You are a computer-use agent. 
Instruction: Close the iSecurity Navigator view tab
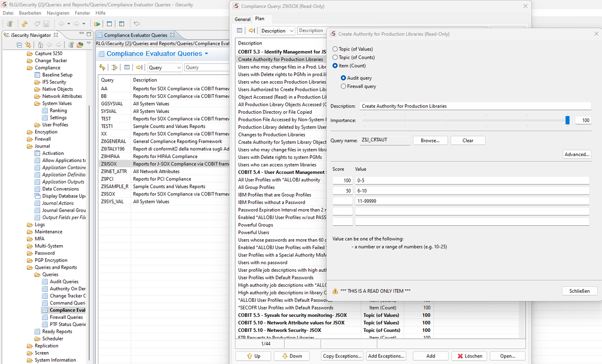[56, 35]
